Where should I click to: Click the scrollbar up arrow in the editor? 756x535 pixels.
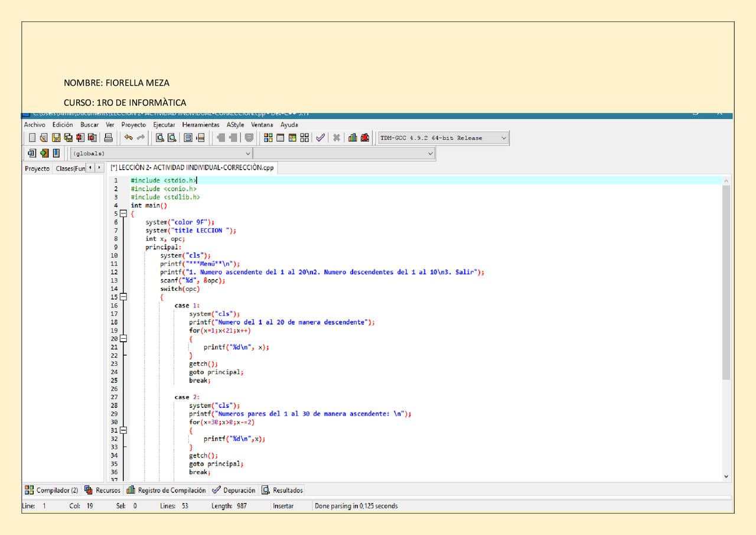(726, 180)
